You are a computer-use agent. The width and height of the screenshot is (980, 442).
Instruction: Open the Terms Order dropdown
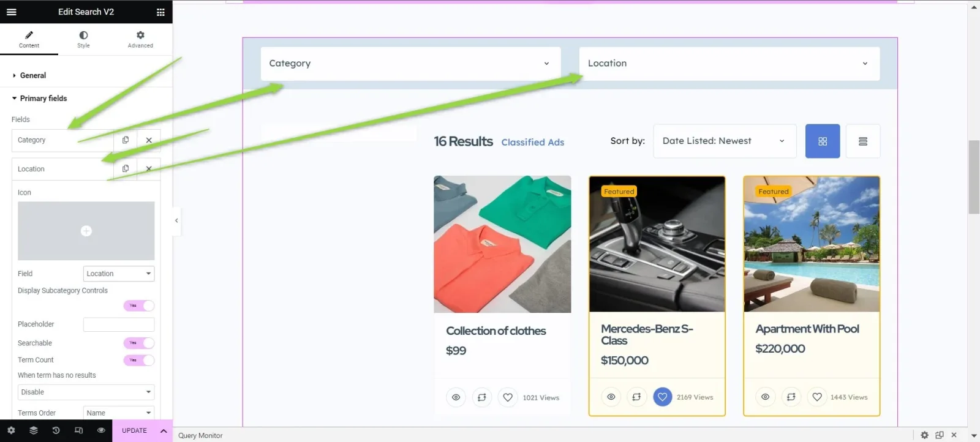[x=119, y=413]
